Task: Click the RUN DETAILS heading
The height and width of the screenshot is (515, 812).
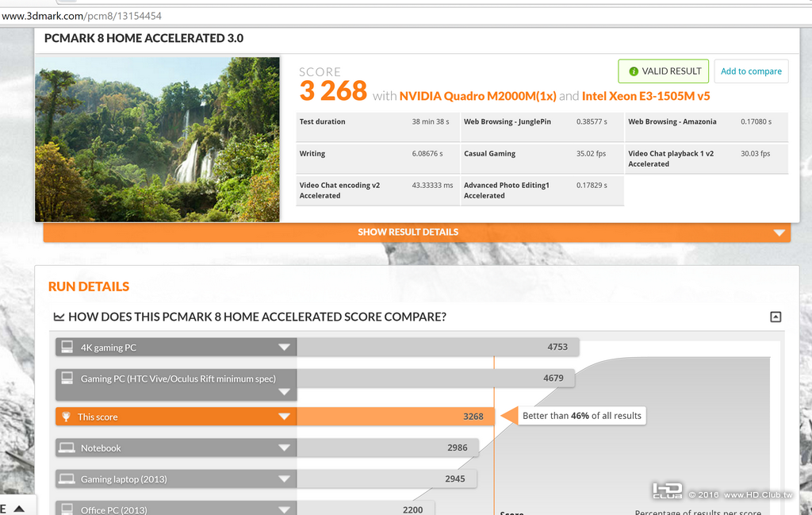Action: point(89,286)
